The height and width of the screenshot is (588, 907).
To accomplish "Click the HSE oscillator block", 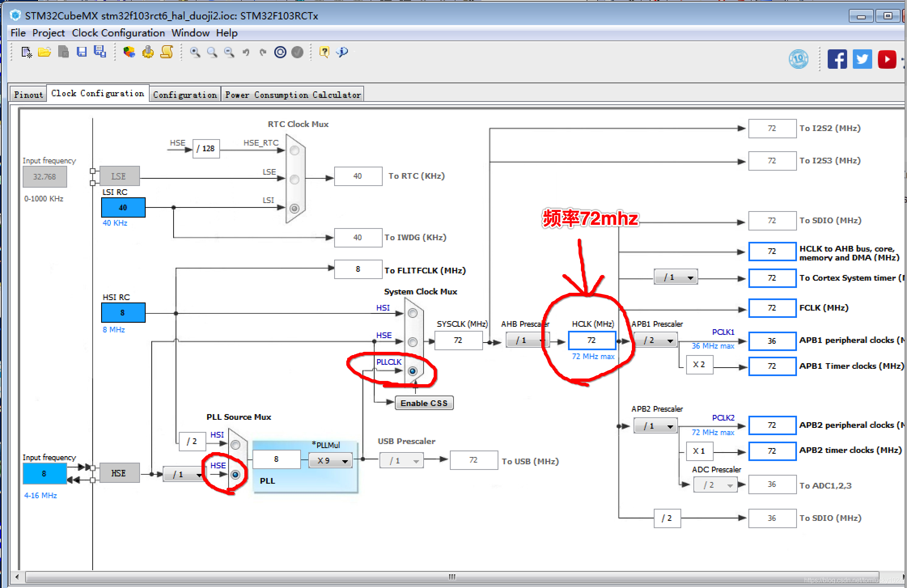I will pyautogui.click(x=120, y=473).
